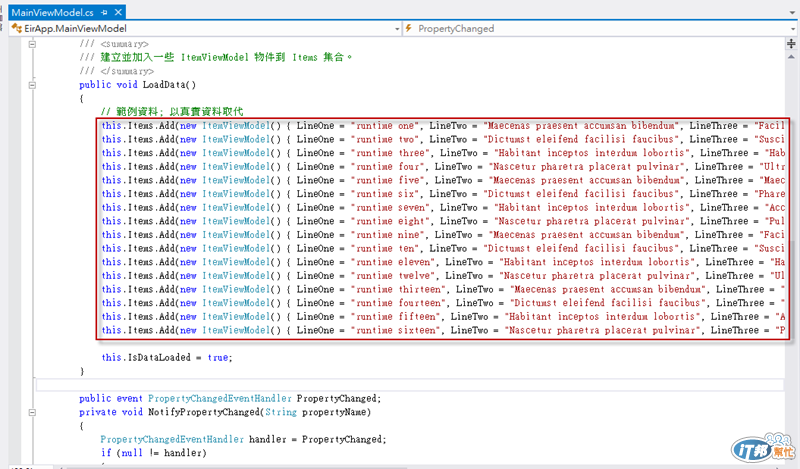Click the line adding "runtime three"

pos(442,153)
